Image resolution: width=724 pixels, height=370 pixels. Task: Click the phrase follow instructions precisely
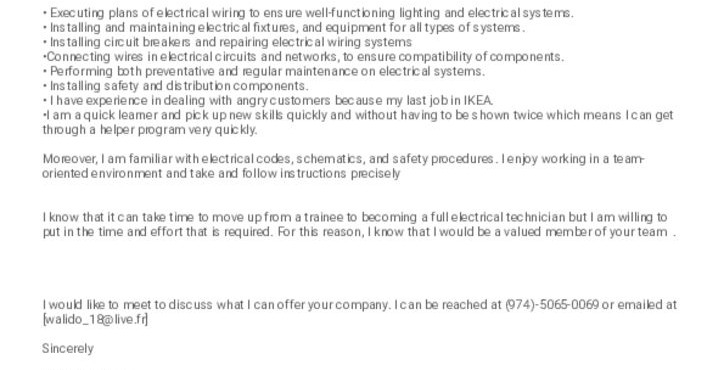pyautogui.click(x=321, y=174)
